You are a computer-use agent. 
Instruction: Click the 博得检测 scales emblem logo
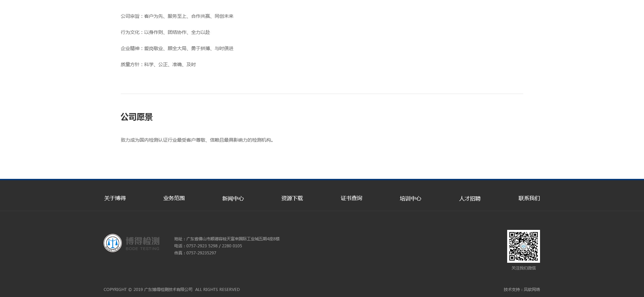[x=113, y=243]
